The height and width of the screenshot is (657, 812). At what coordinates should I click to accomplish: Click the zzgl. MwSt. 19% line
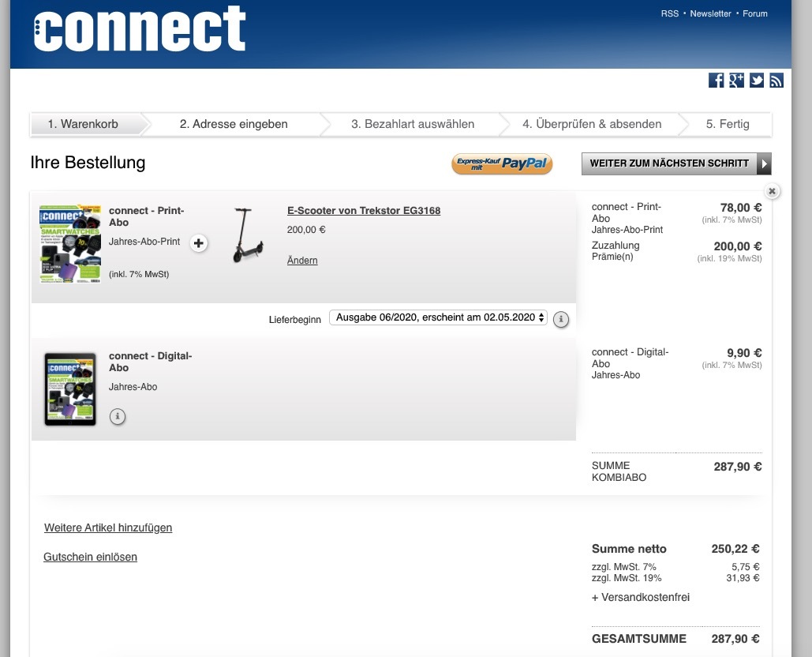pos(675,578)
